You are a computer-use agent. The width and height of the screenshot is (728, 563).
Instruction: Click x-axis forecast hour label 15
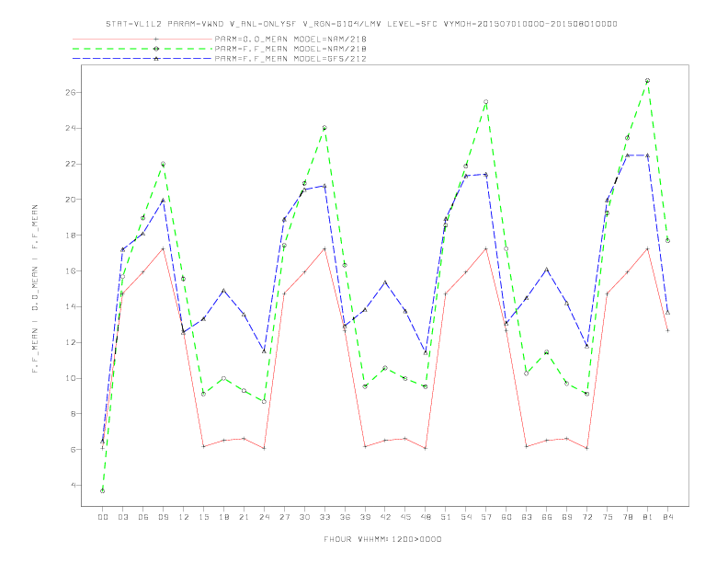click(203, 517)
